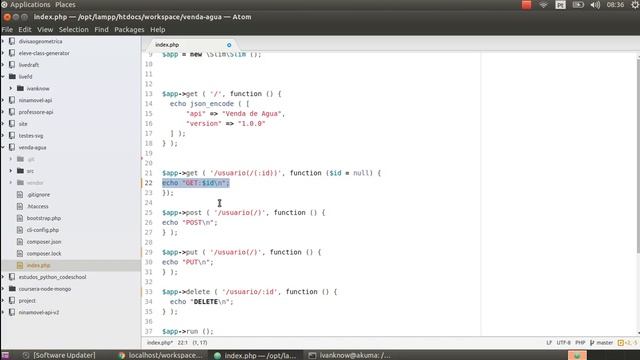Screen dimensions: 640x360
Task: Switch to the localhost/workspace browser taskbar item
Action: [x=160, y=356]
